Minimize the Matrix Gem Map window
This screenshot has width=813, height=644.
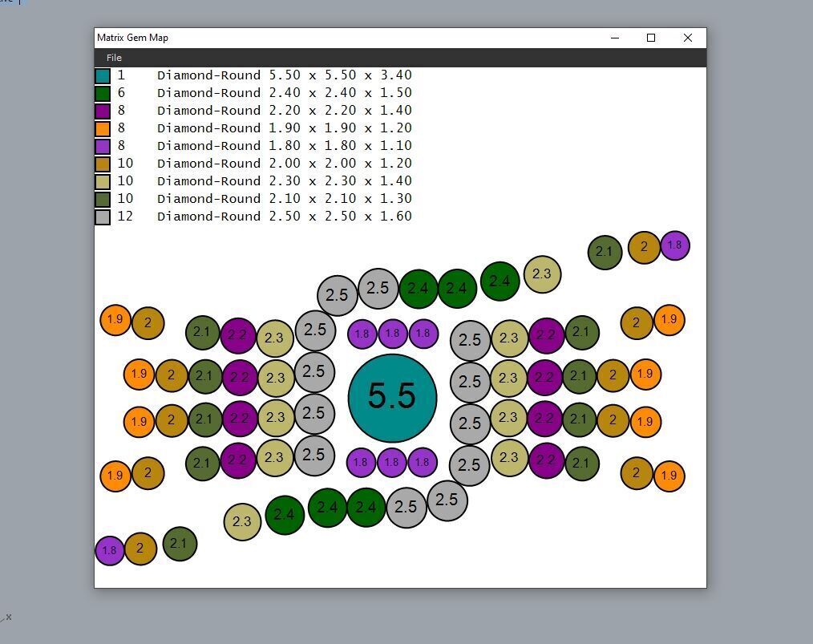[615, 38]
